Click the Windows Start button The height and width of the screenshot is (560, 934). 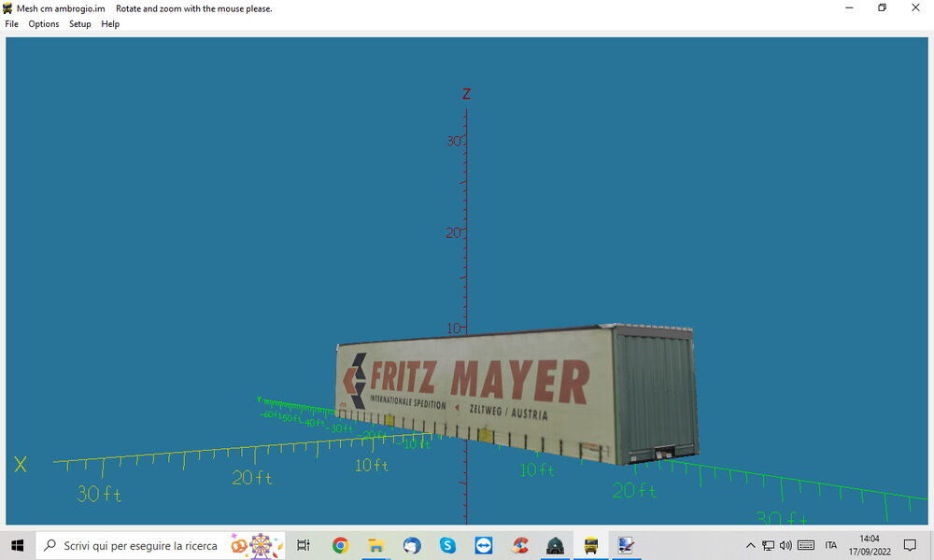coord(17,545)
